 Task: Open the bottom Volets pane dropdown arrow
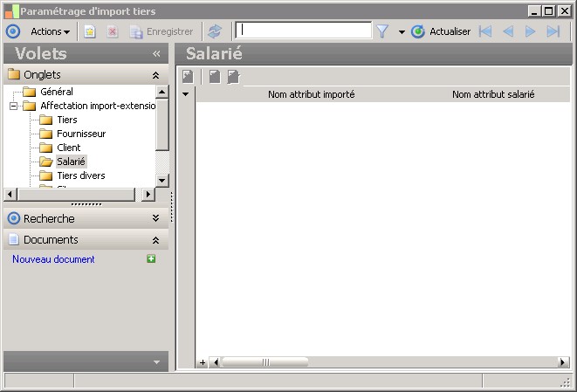click(x=157, y=362)
